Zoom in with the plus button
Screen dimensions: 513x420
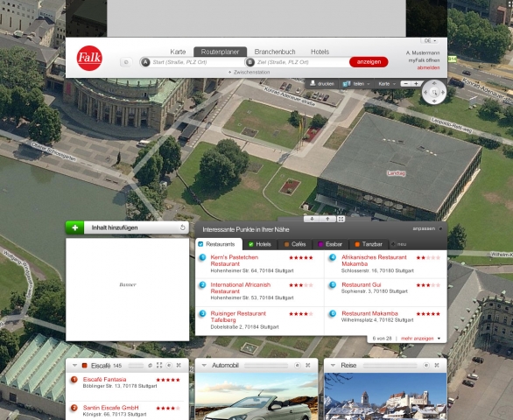416,84
